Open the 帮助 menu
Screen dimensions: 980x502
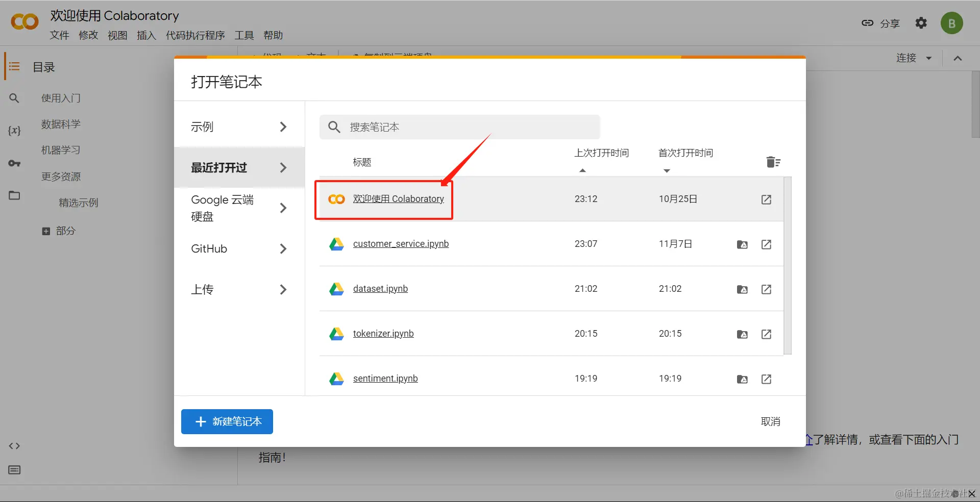tap(273, 35)
